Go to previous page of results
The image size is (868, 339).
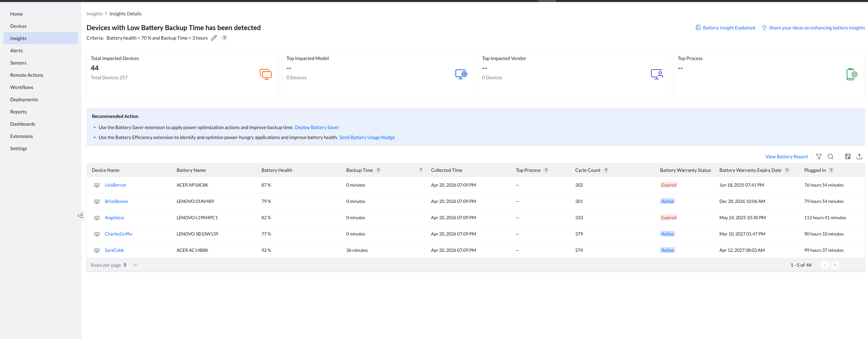[x=825, y=265]
